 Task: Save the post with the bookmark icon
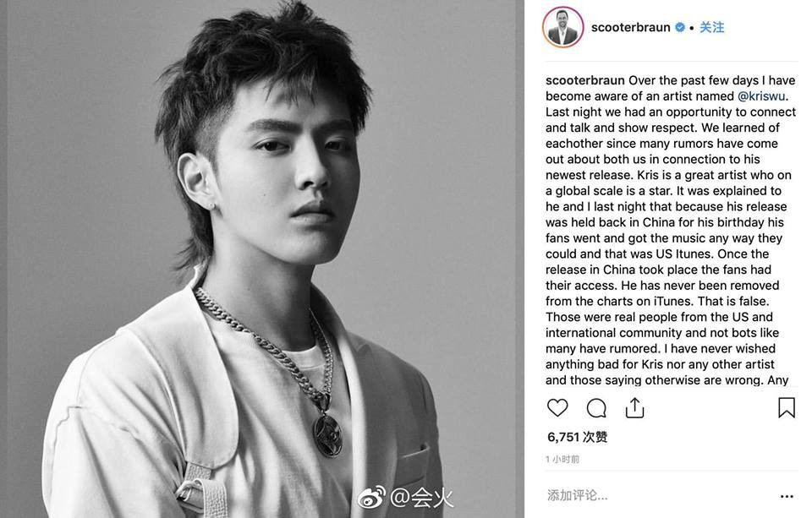(x=786, y=408)
